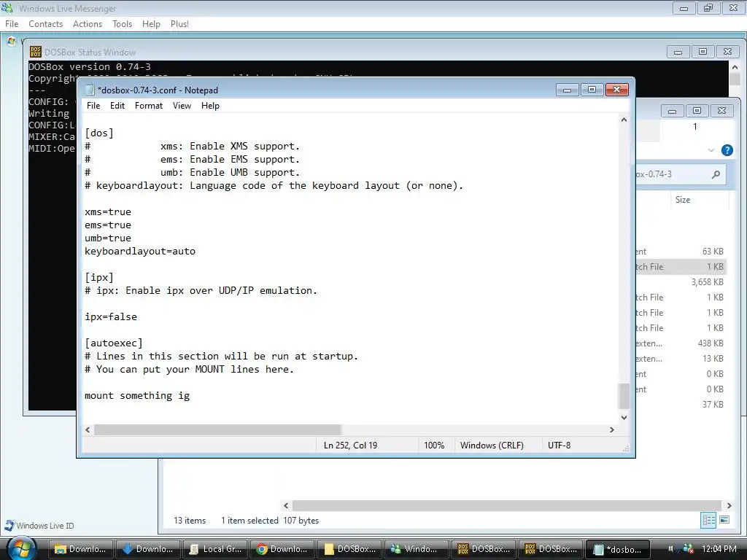Click the 100% zoom status entry
747x560 pixels.
(x=434, y=446)
